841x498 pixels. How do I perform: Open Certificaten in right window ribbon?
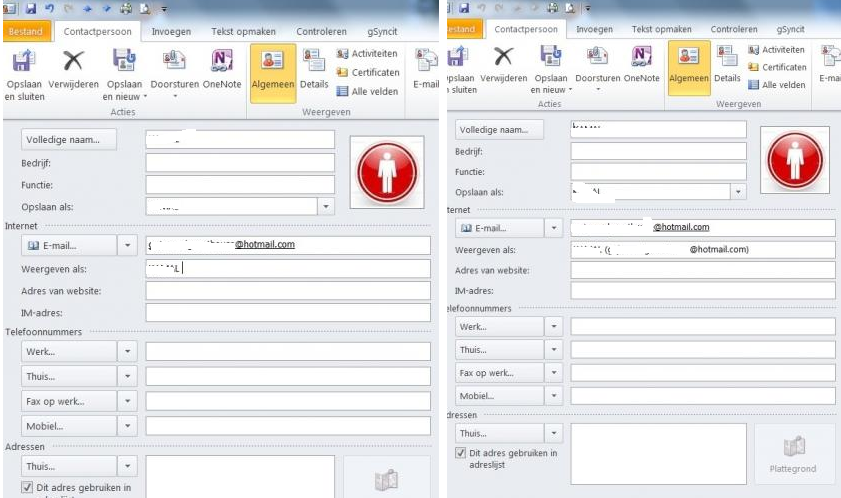click(x=777, y=67)
